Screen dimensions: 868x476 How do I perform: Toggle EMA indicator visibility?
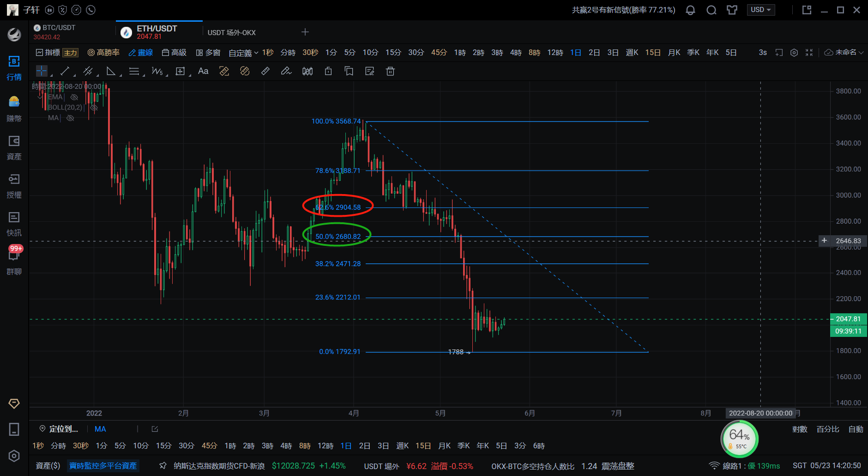74,97
